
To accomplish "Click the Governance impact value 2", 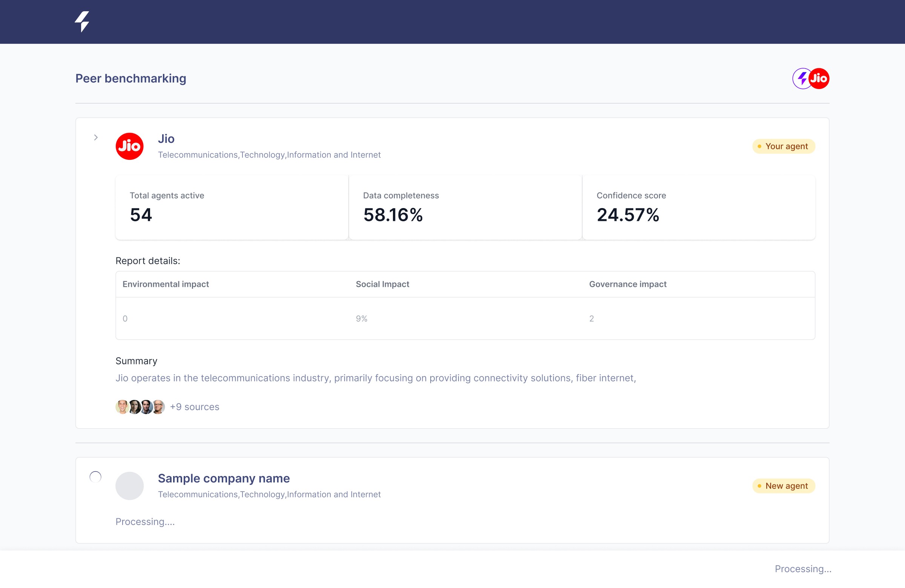I will [x=591, y=318].
